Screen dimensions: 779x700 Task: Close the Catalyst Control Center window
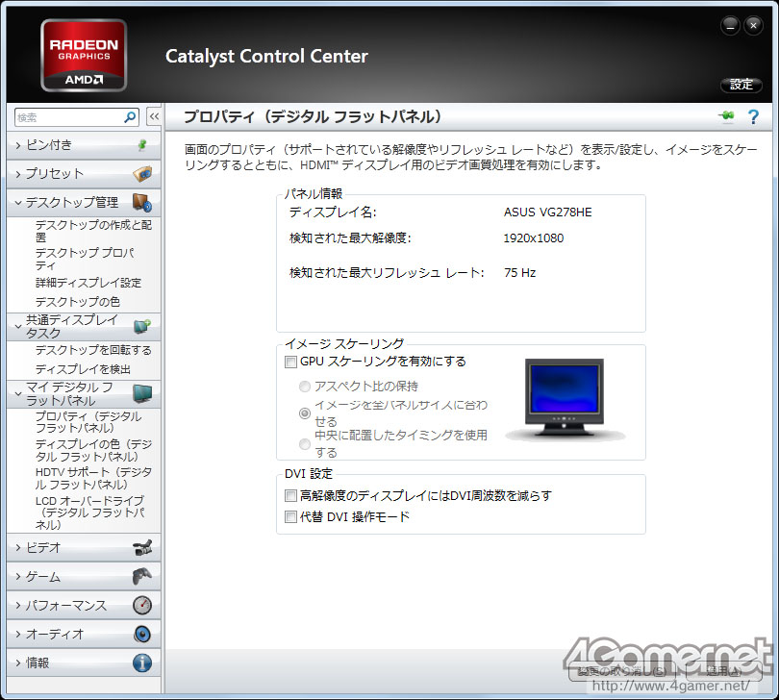point(753,25)
